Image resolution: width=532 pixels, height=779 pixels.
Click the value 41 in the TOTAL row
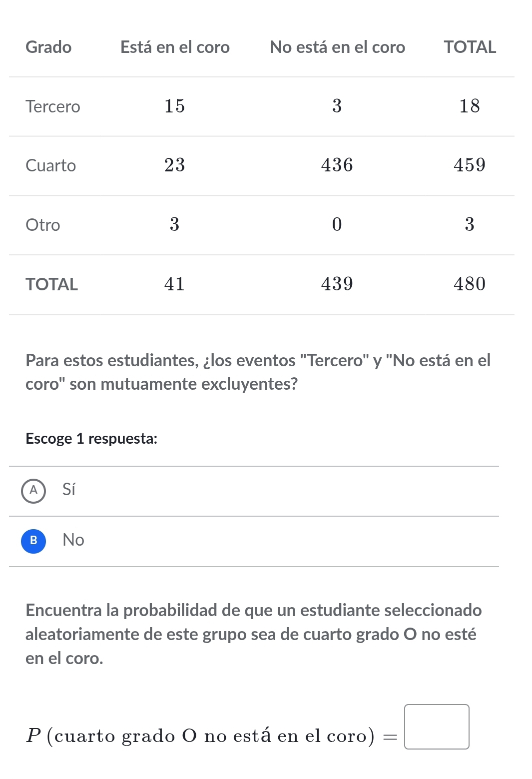(x=174, y=284)
